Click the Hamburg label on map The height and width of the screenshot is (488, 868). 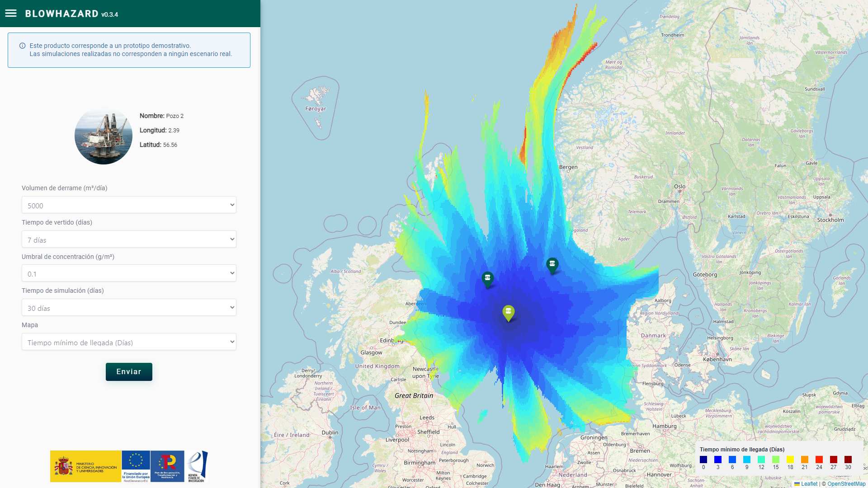[665, 426]
